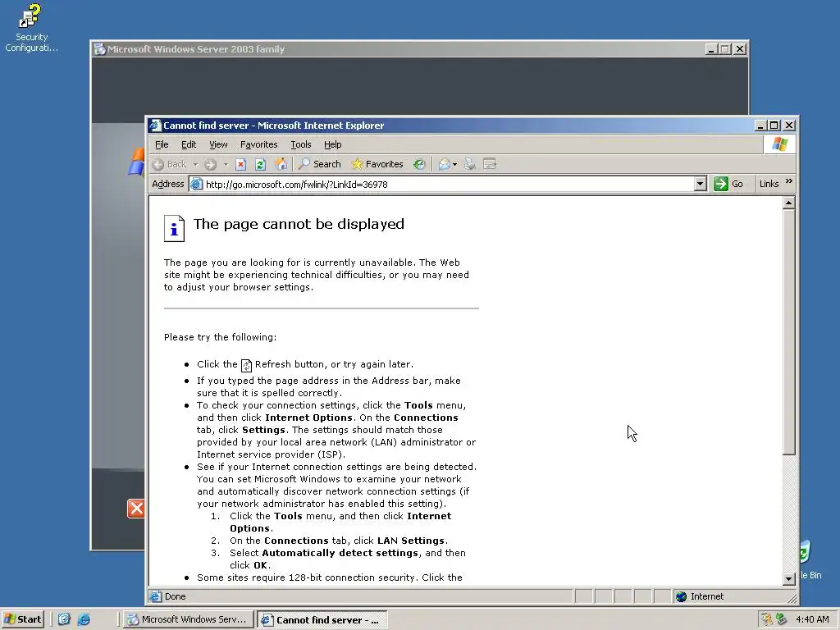Viewport: 840px width, 630px height.
Task: Open the Edit menu
Action: click(189, 144)
